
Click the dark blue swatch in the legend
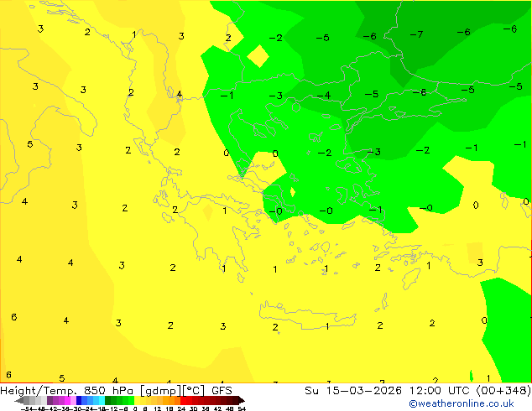(x=79, y=401)
